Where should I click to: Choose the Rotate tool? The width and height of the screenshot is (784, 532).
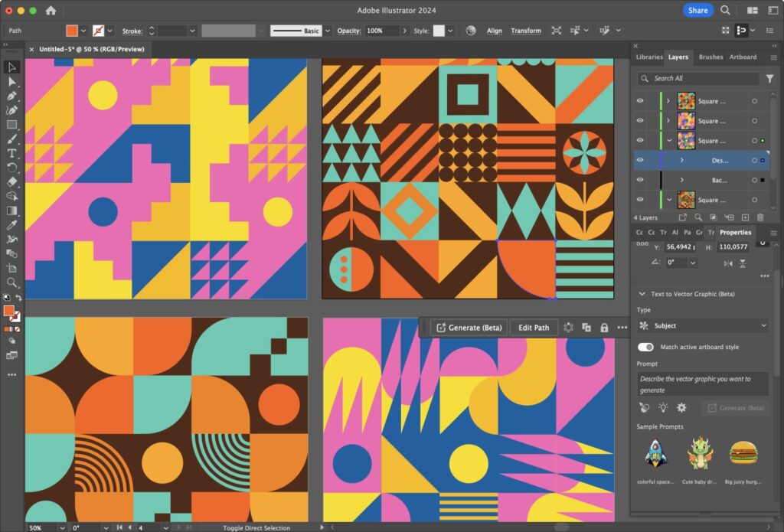click(x=11, y=168)
